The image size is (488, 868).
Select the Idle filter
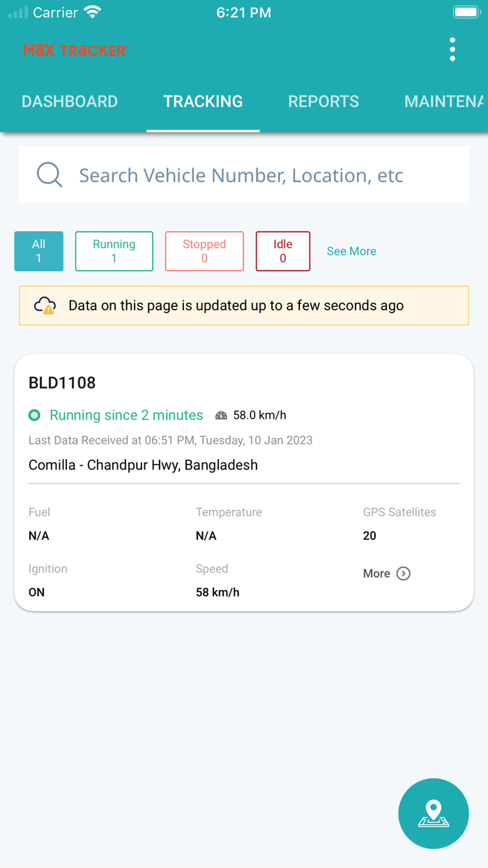pos(282,251)
